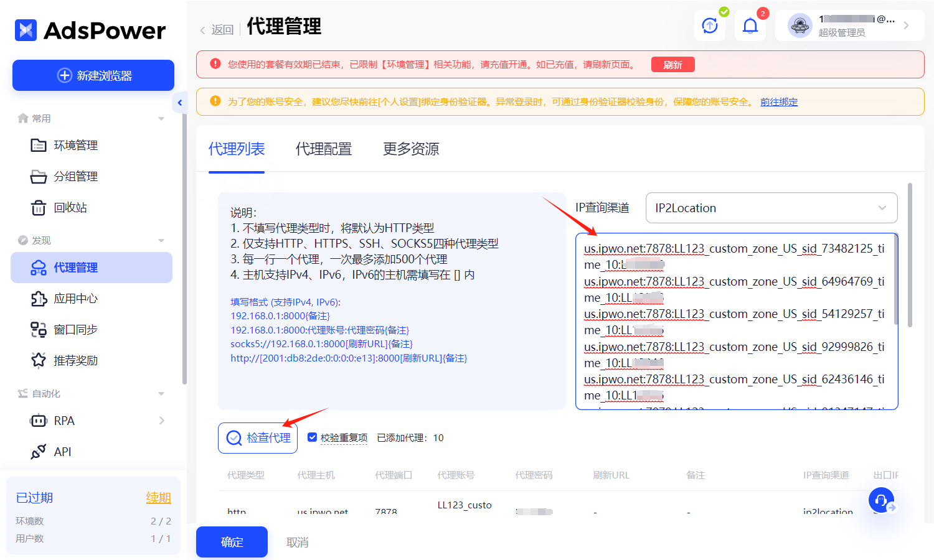Viewport: 934px width, 560px height.
Task: Click the 代理端口 column header
Action: point(394,475)
